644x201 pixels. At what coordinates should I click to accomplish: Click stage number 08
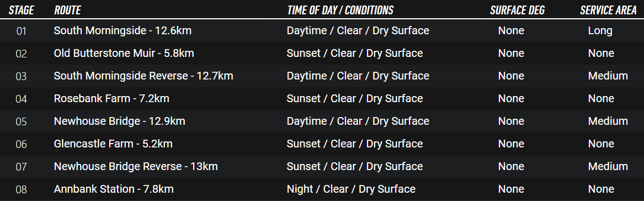(21, 189)
